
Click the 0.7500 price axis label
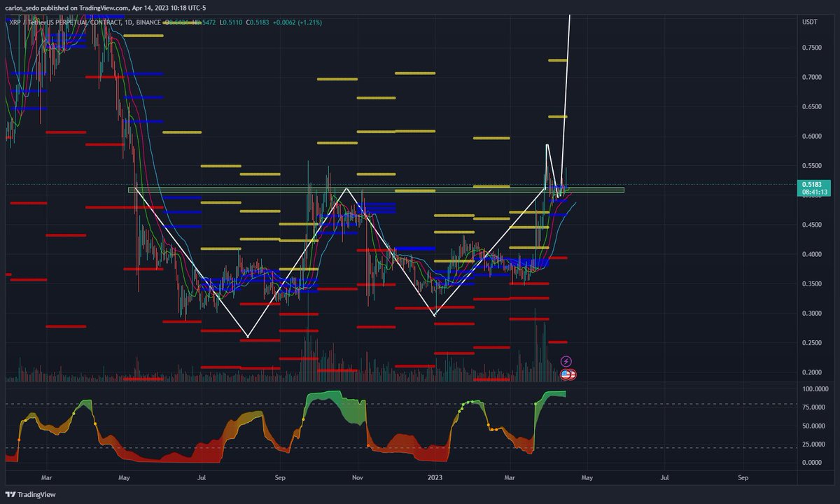tap(812, 48)
